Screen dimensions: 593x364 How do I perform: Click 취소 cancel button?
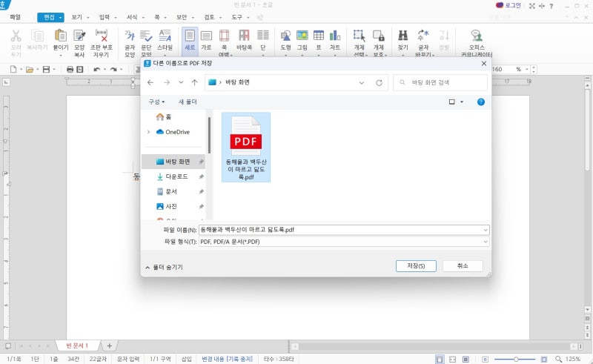pos(463,266)
